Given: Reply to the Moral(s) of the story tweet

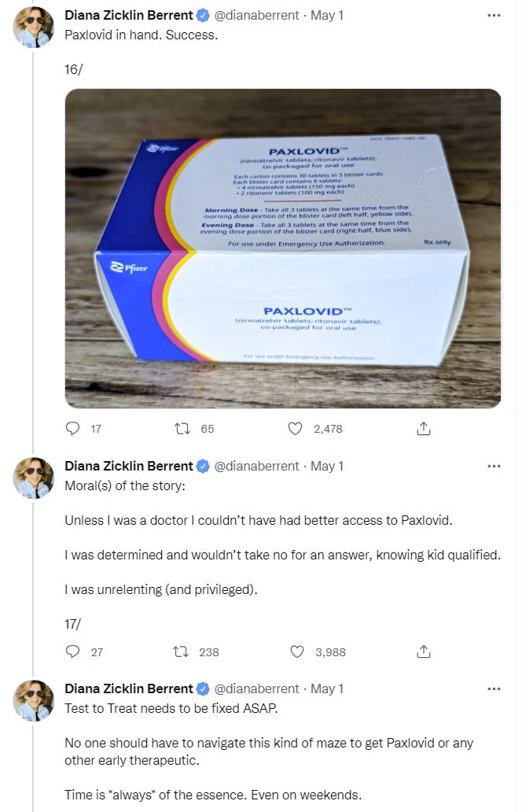Looking at the screenshot, I should coord(73,651).
